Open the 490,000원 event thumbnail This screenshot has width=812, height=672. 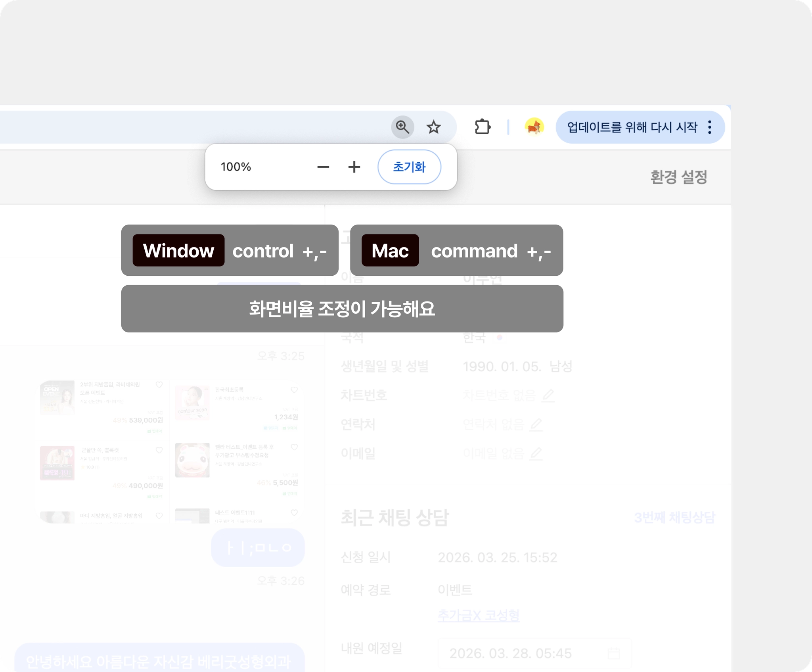[x=57, y=463]
